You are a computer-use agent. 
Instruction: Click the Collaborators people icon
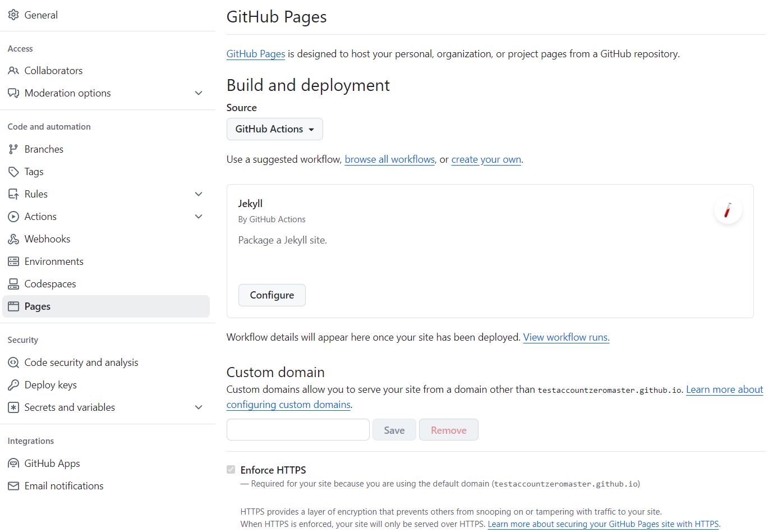[13, 71]
